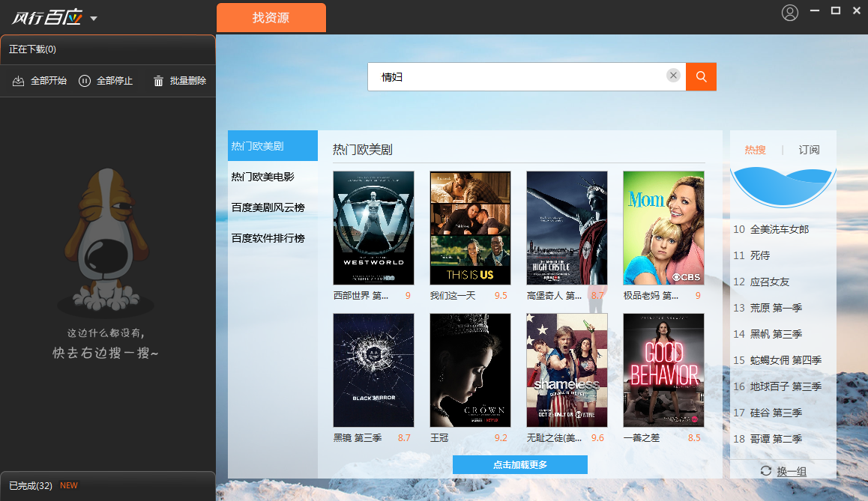Click the 极品老妈 title text
Viewport: 868px width, 501px height.
tap(651, 296)
